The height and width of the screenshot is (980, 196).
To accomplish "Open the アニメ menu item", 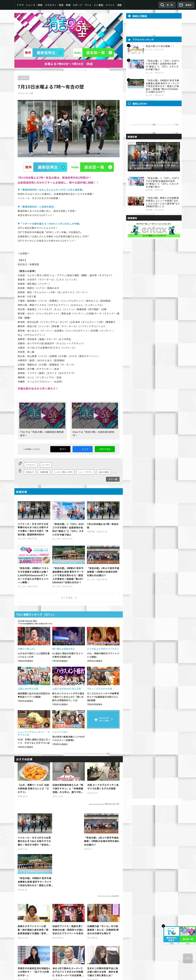I will (88, 5).
